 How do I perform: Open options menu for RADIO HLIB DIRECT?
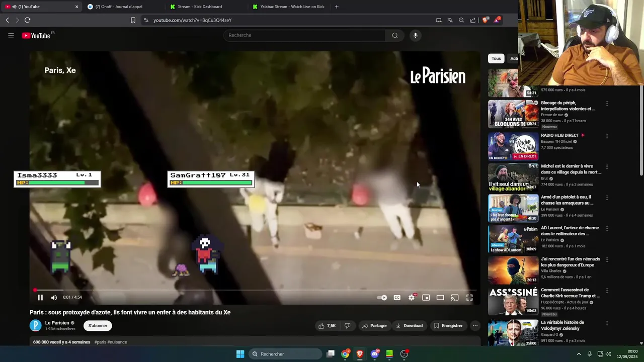point(607,136)
